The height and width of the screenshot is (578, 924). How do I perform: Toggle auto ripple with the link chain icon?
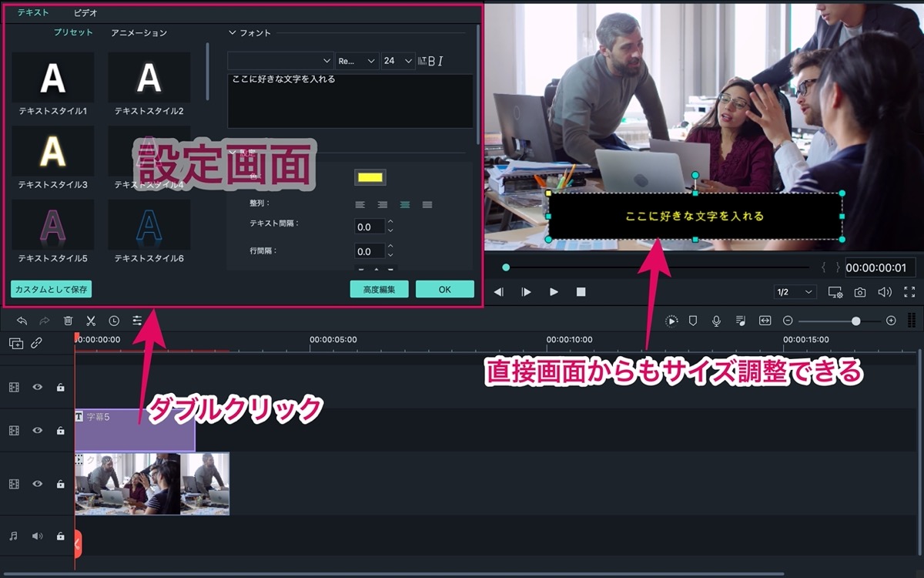pos(36,344)
